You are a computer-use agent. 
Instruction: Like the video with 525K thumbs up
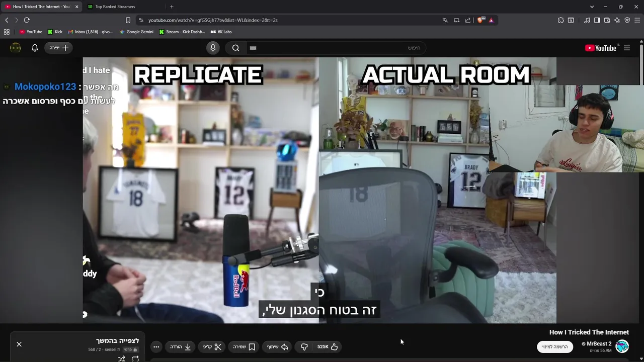328,346
